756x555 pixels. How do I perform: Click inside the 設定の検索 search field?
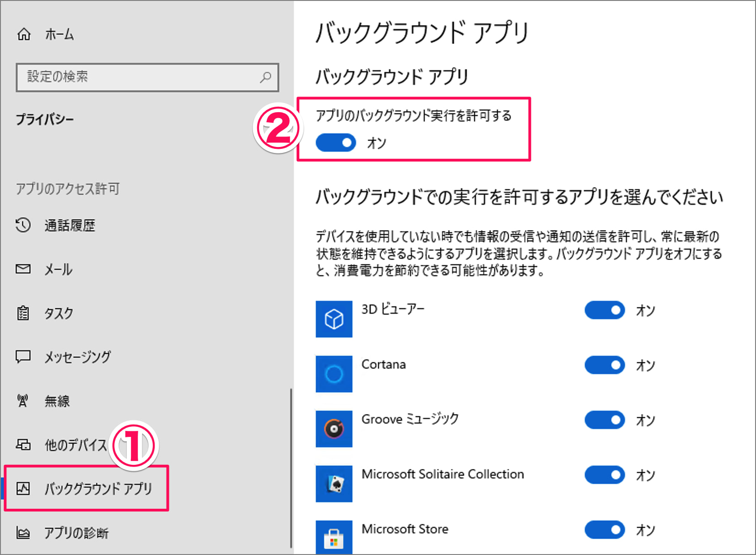pos(137,78)
